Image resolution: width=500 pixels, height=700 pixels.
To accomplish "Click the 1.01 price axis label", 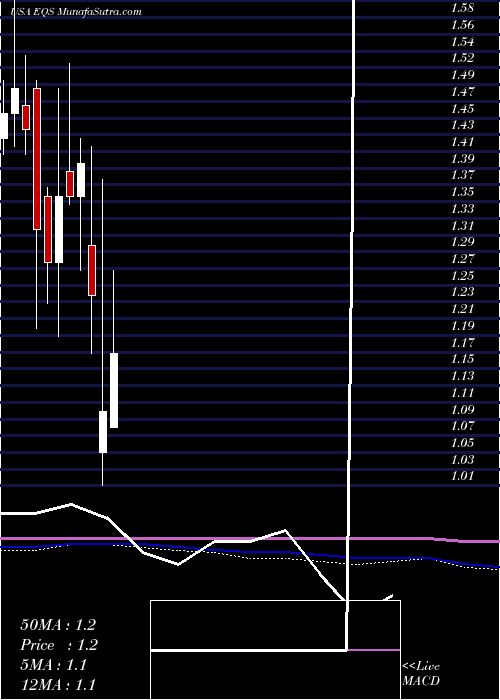I will click(462, 476).
